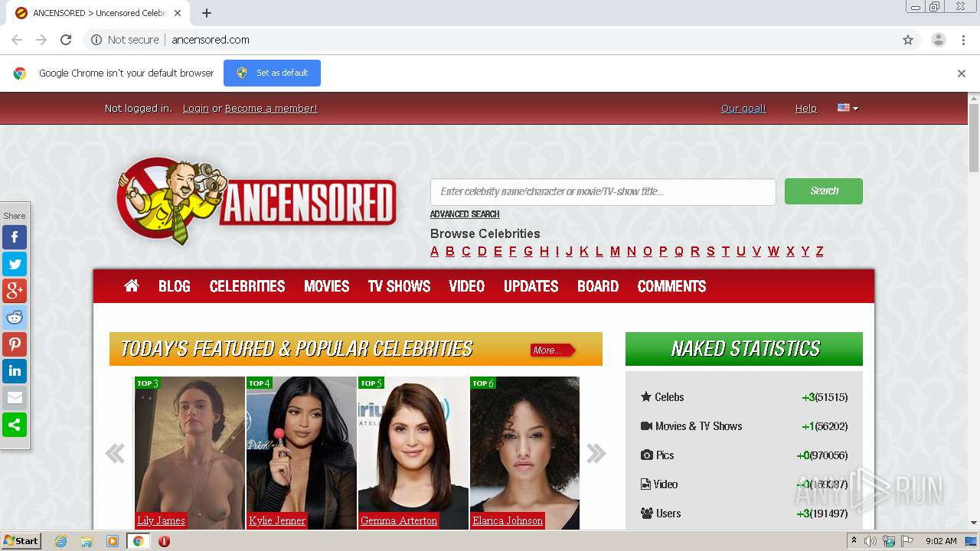
Task: Click the green Search button
Action: click(824, 191)
